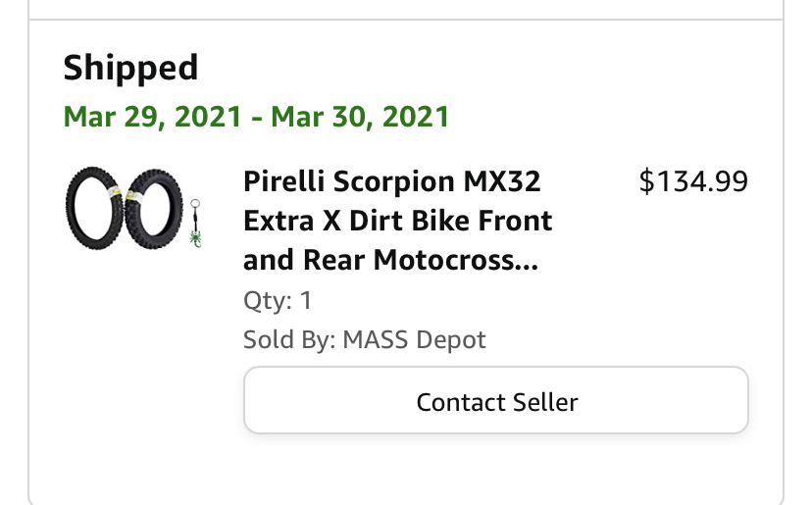This screenshot has height=505, width=812.
Task: Click the Mar 30, 2021 end date
Action: (360, 117)
